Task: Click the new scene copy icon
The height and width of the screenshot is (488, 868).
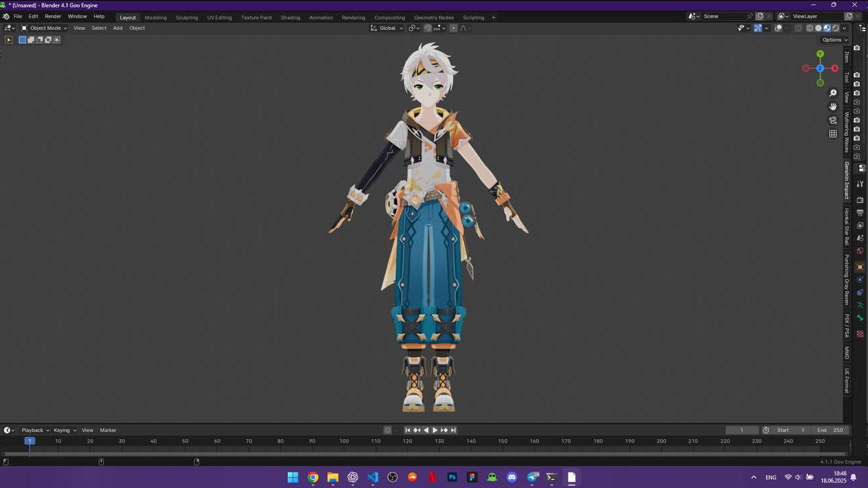Action: point(759,16)
